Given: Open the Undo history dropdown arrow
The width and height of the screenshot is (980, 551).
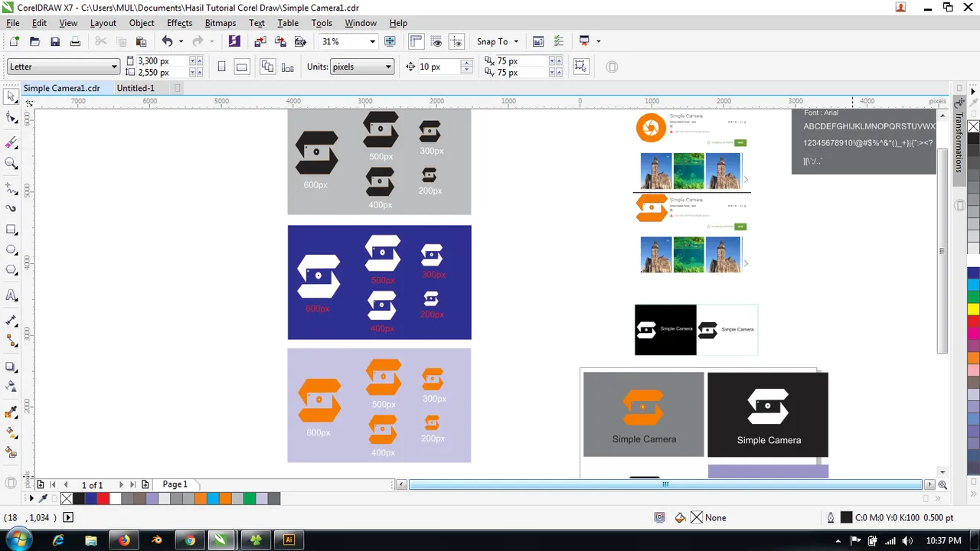Looking at the screenshot, I should click(x=181, y=41).
